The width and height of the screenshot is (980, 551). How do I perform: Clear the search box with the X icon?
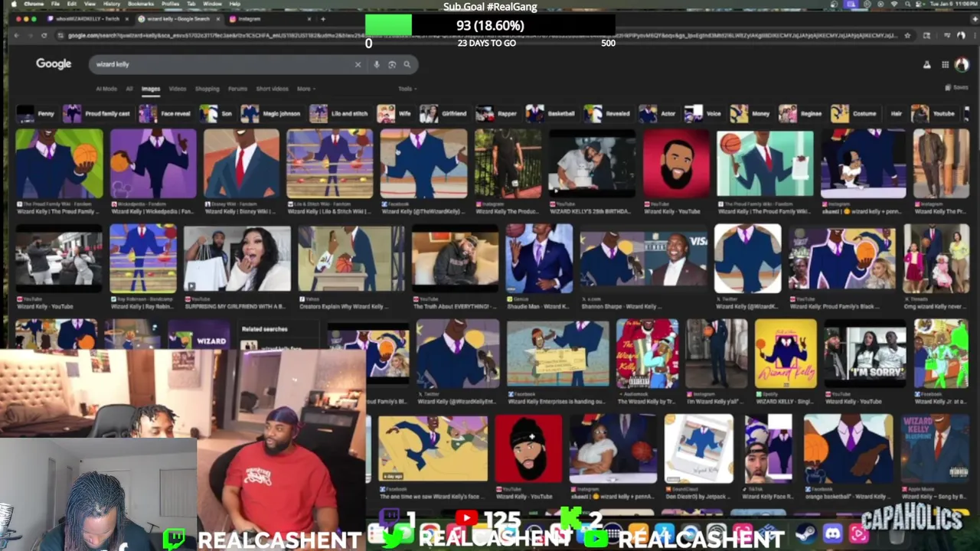[x=358, y=64]
